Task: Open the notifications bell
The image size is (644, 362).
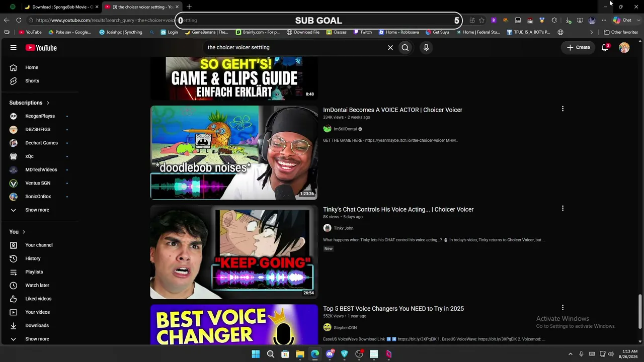Action: click(x=605, y=47)
